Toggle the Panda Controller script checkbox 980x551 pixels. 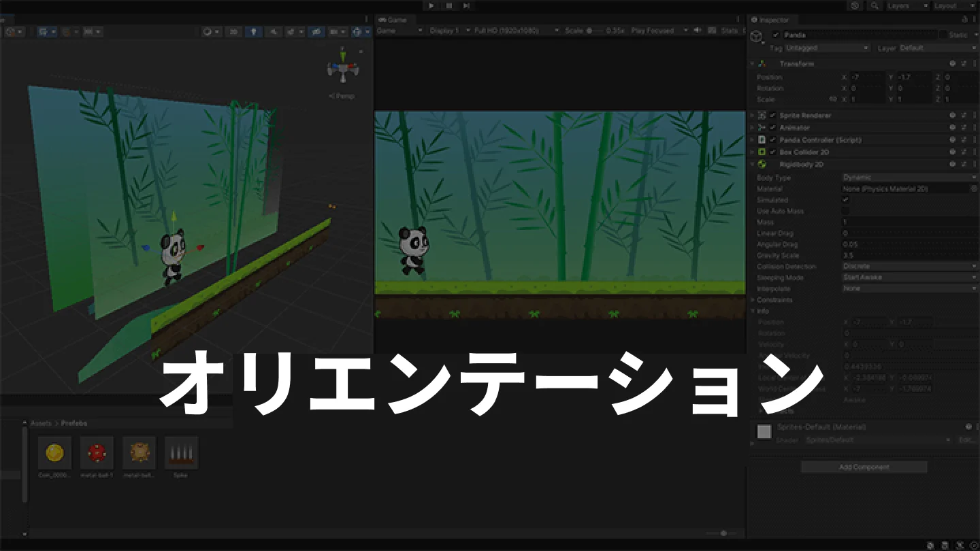(772, 140)
